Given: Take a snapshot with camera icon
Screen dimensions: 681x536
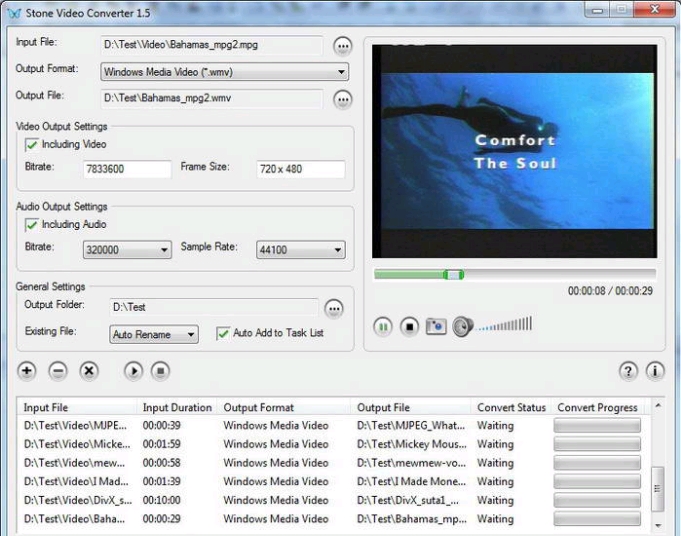Looking at the screenshot, I should pyautogui.click(x=436, y=326).
